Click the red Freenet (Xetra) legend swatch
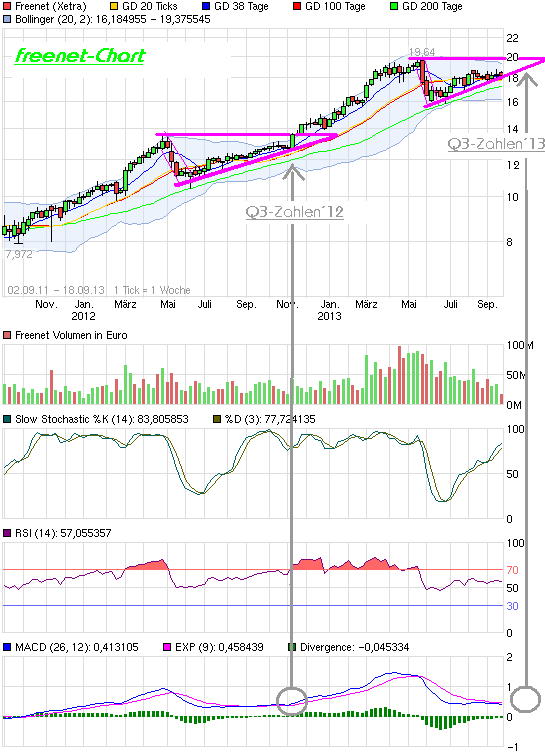 point(7,7)
